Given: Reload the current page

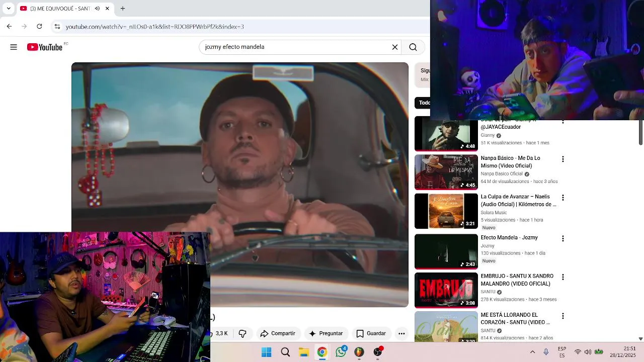Looking at the screenshot, I should point(39,26).
